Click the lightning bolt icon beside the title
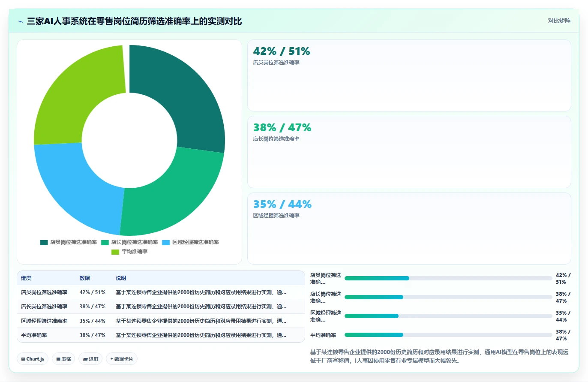The height and width of the screenshot is (382, 588). pos(20,21)
